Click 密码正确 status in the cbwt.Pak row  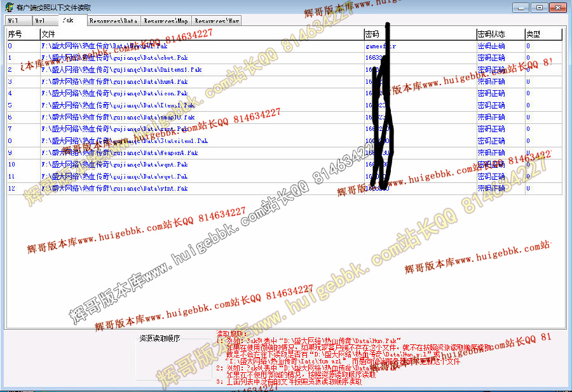(x=491, y=58)
